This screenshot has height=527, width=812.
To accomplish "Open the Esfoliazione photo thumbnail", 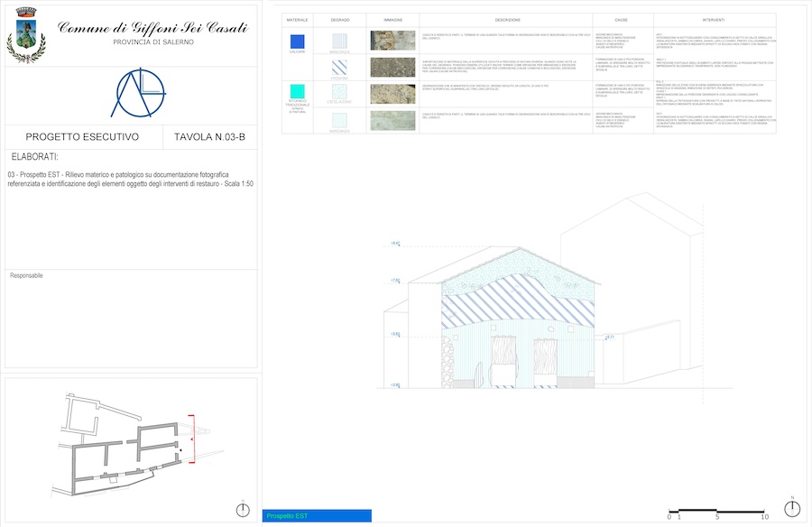I will click(392, 94).
